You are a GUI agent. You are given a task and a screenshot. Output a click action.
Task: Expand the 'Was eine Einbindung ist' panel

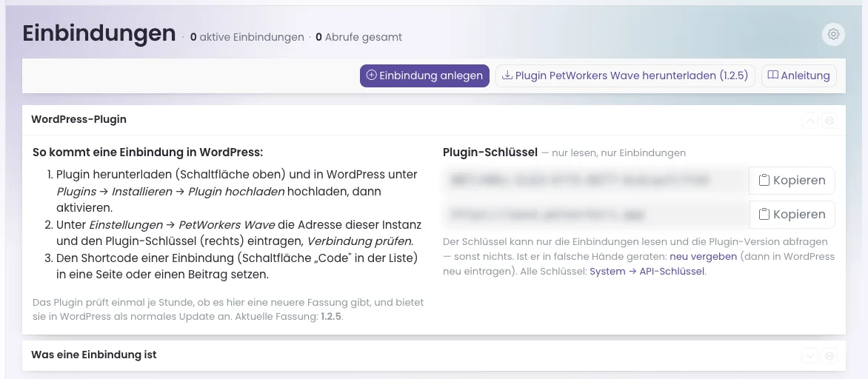click(x=810, y=356)
